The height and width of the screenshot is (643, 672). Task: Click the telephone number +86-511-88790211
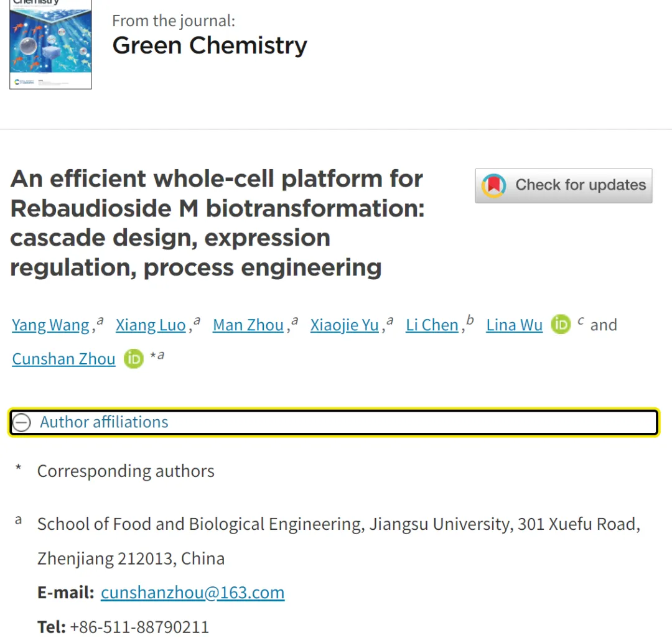pos(139,627)
